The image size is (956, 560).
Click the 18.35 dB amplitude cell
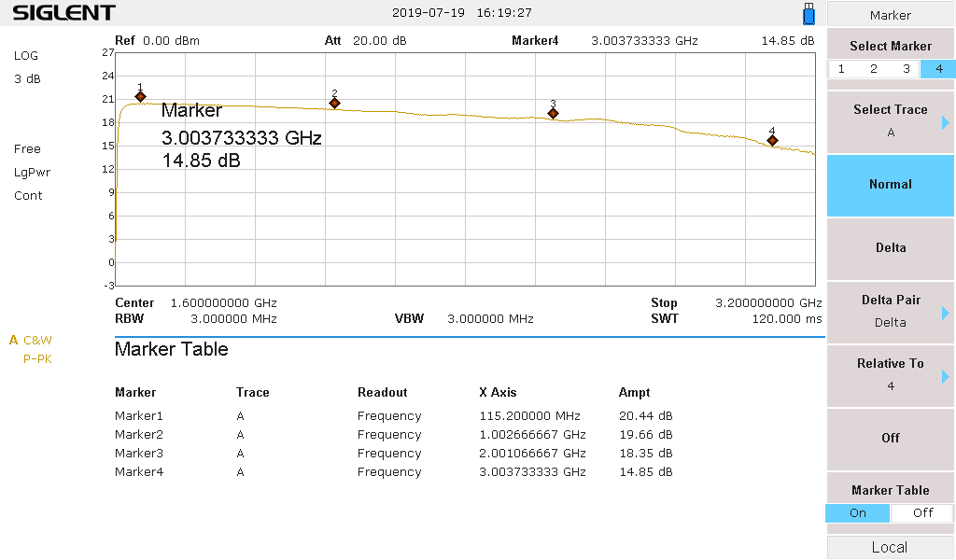[646, 454]
